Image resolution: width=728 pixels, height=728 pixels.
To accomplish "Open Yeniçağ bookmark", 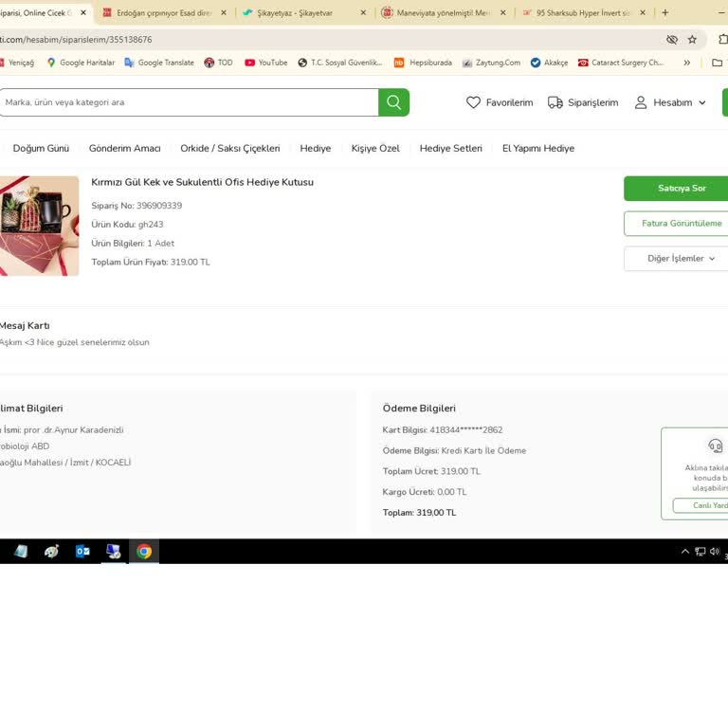I will (x=17, y=63).
